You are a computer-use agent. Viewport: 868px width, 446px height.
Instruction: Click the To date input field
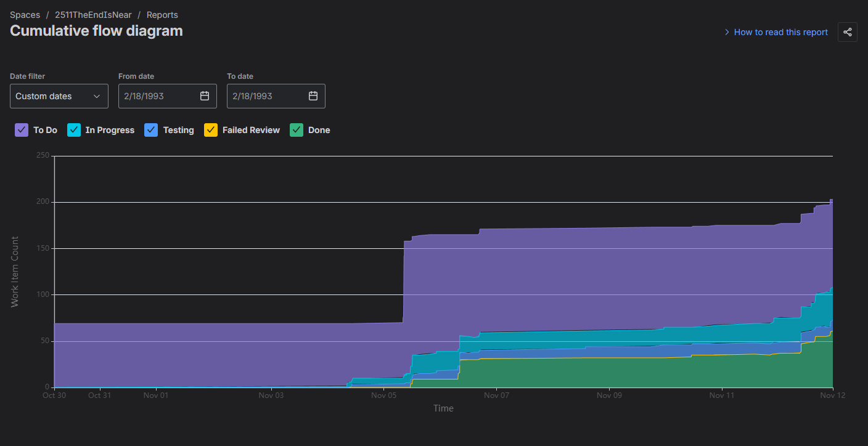coord(276,96)
